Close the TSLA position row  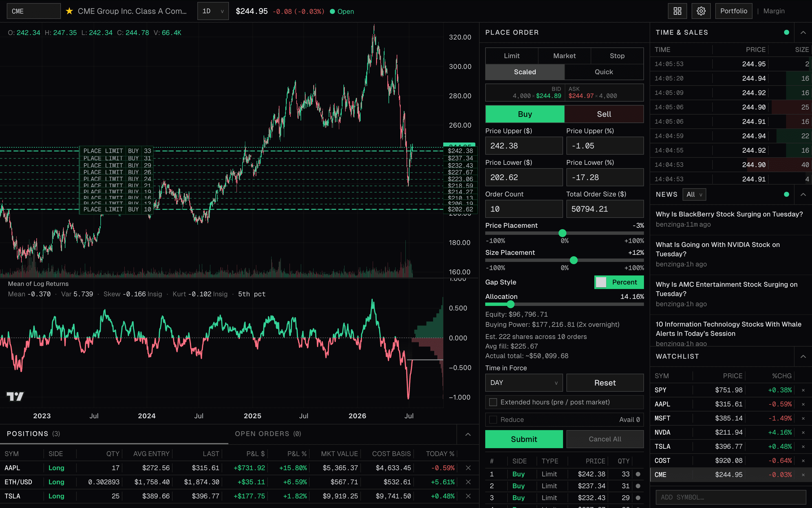468,496
